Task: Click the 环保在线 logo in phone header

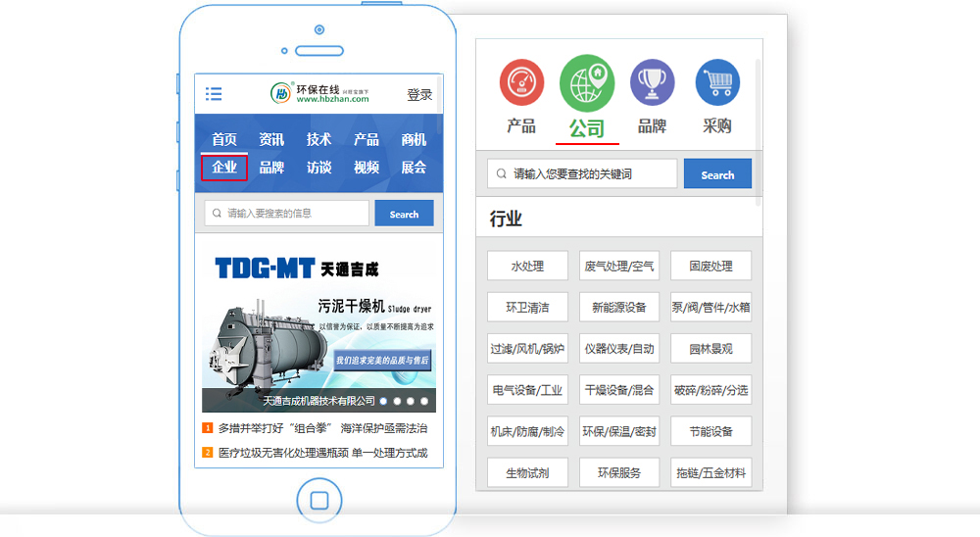Action: [319, 93]
